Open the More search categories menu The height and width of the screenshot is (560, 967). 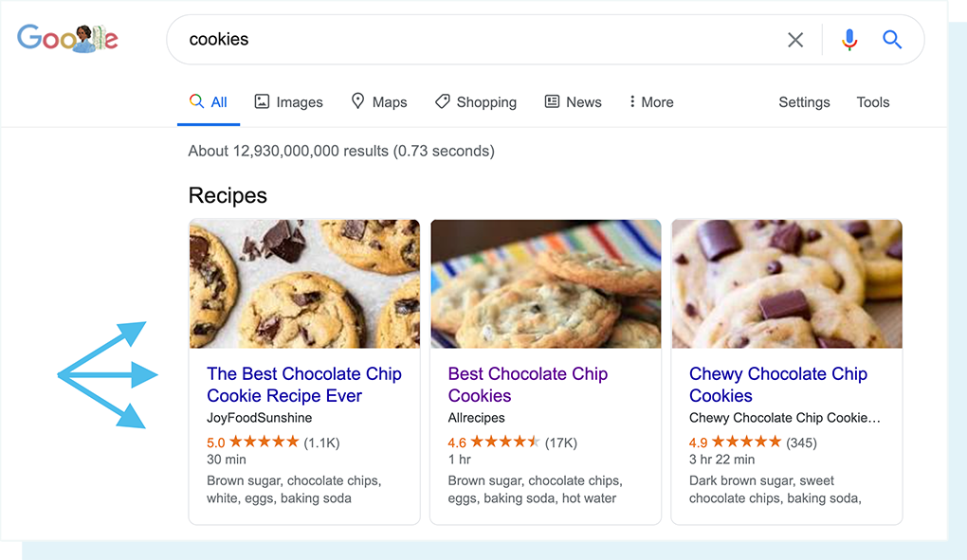[x=650, y=101]
